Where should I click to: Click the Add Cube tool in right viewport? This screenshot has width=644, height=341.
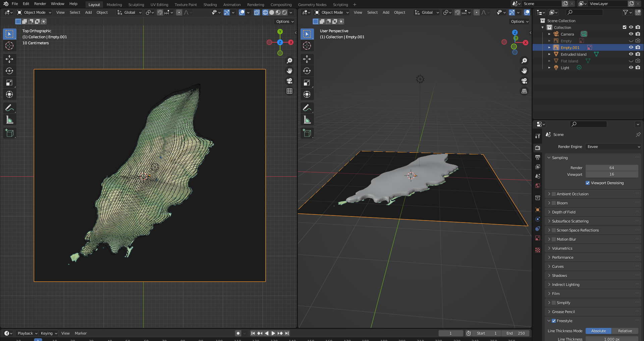tap(307, 133)
